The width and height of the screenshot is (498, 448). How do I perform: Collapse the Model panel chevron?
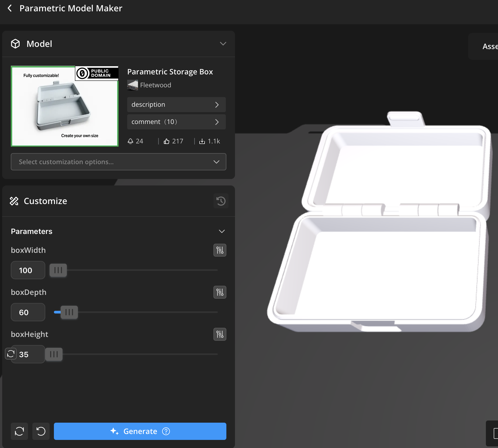(223, 44)
